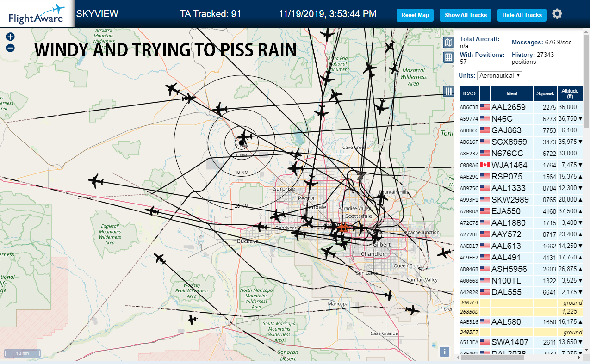Sort table by ICAO column header

point(469,93)
